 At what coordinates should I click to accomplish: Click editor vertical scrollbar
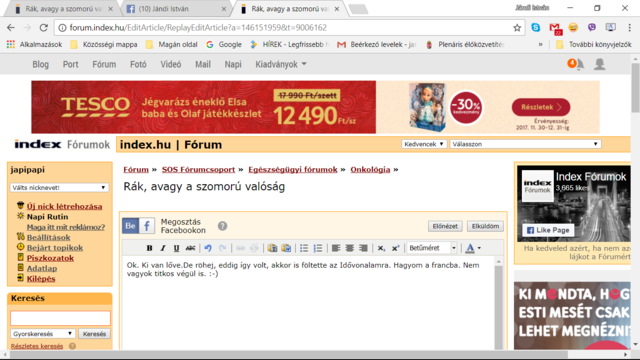click(498, 303)
